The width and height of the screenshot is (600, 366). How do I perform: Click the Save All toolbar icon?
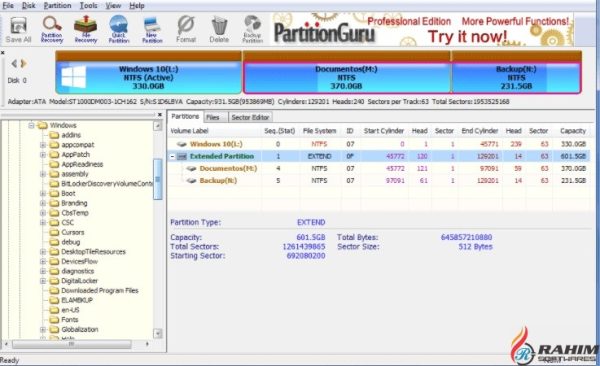tap(18, 29)
